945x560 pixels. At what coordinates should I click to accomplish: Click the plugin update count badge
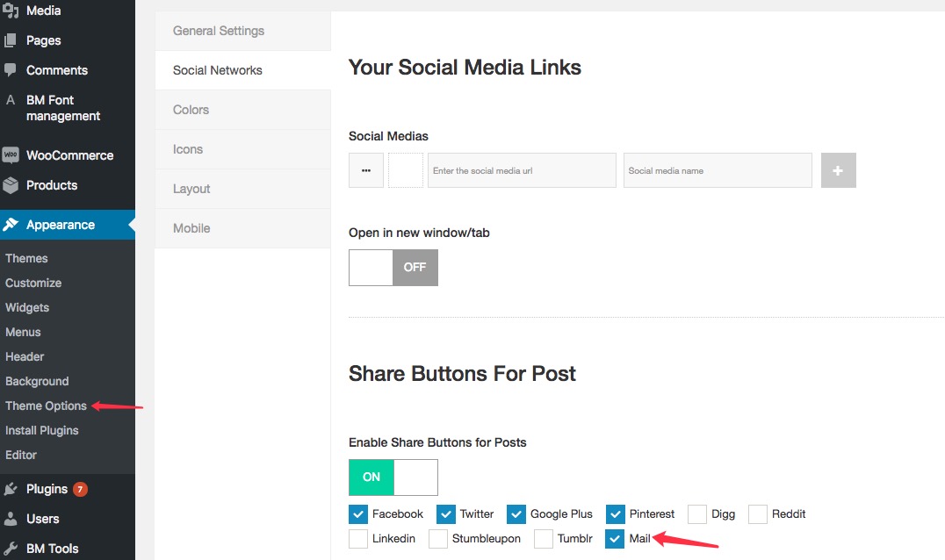pyautogui.click(x=80, y=489)
